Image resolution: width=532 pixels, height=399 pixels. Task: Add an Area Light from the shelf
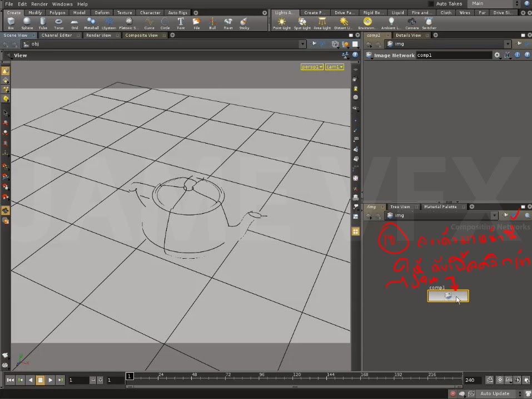click(322, 23)
